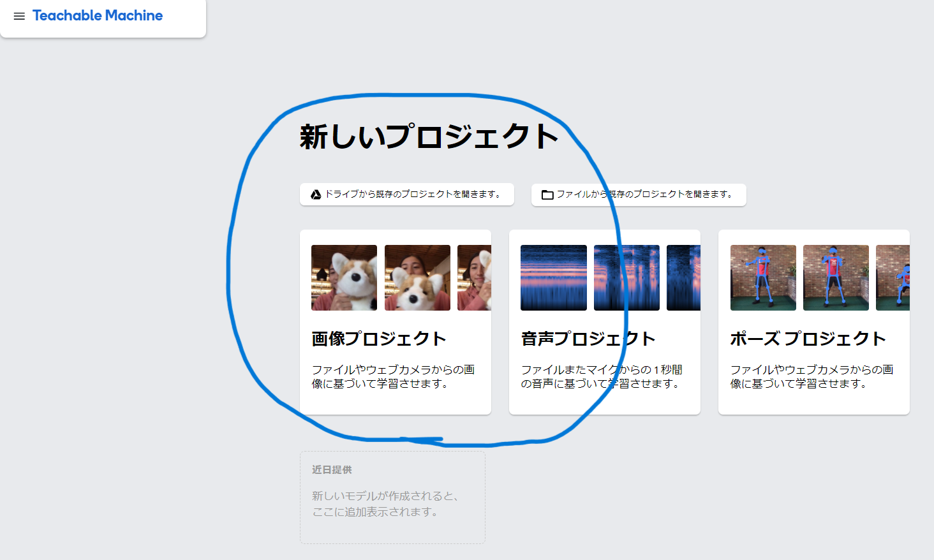Open existing project from file button
Image resolution: width=934 pixels, height=560 pixels.
(639, 195)
